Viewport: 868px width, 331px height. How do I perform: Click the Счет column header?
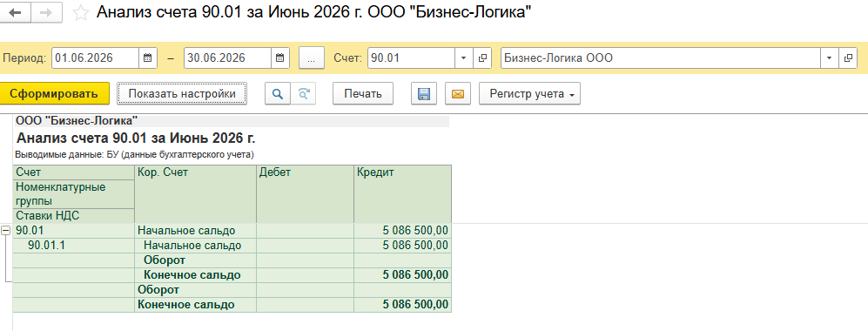point(74,172)
